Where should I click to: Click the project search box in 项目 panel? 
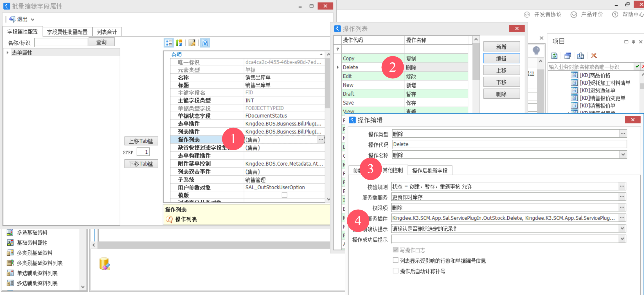591,67
